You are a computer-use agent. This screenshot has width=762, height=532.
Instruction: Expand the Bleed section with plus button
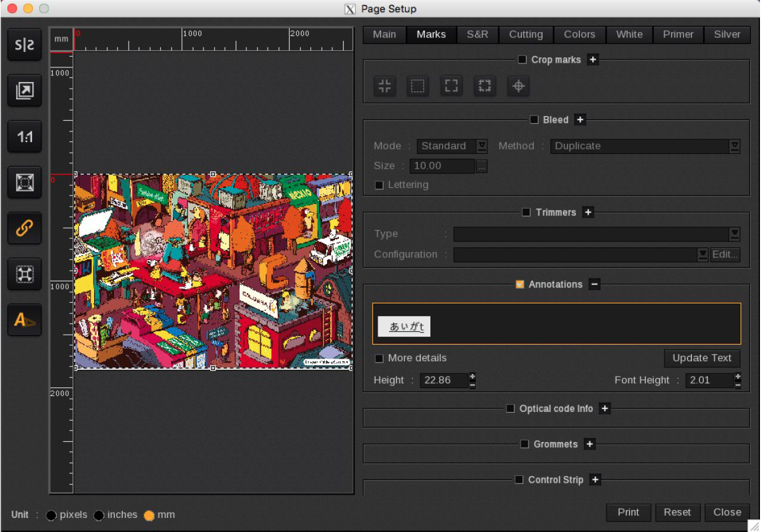click(x=580, y=120)
